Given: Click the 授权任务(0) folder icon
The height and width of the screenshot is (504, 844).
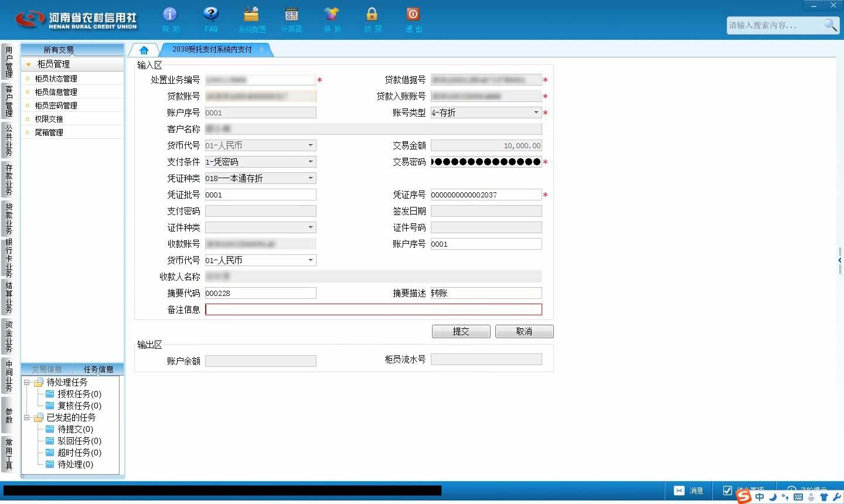Looking at the screenshot, I should point(50,394).
